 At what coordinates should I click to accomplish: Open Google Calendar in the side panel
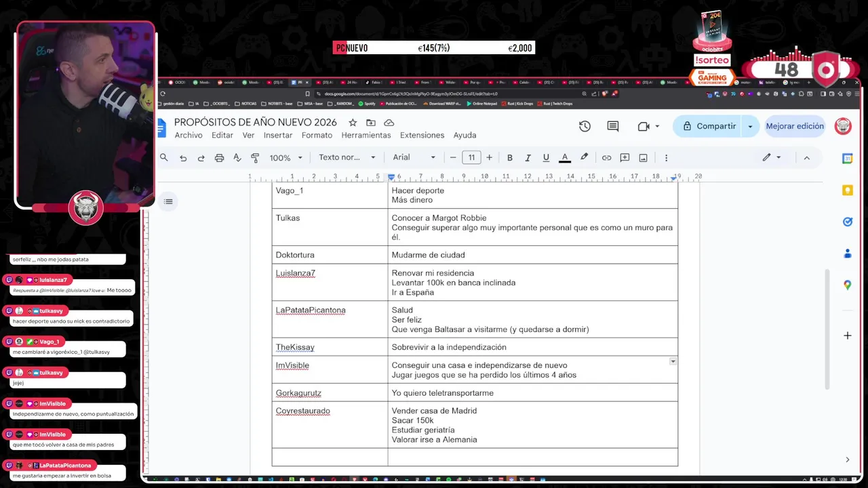click(x=847, y=159)
